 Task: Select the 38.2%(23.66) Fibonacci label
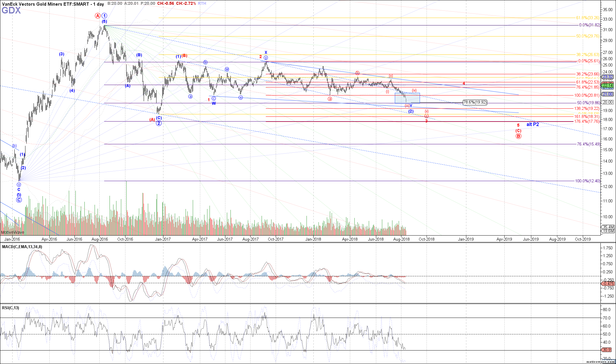click(x=588, y=74)
